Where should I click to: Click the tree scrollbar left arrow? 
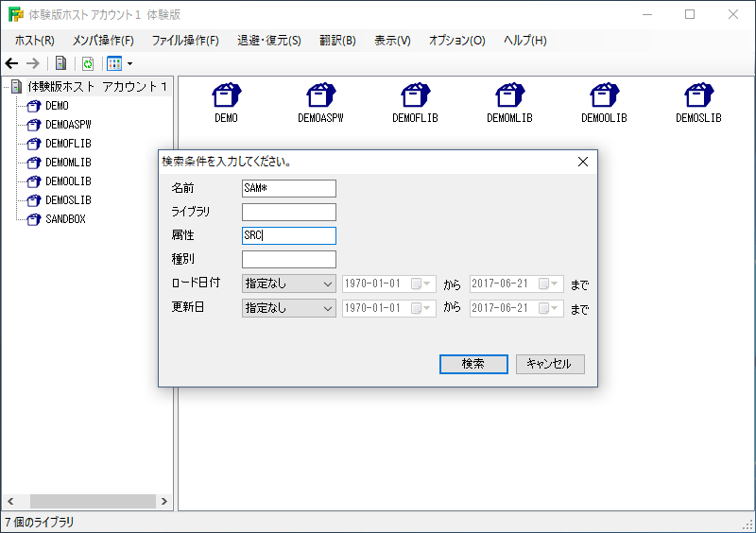[x=10, y=501]
